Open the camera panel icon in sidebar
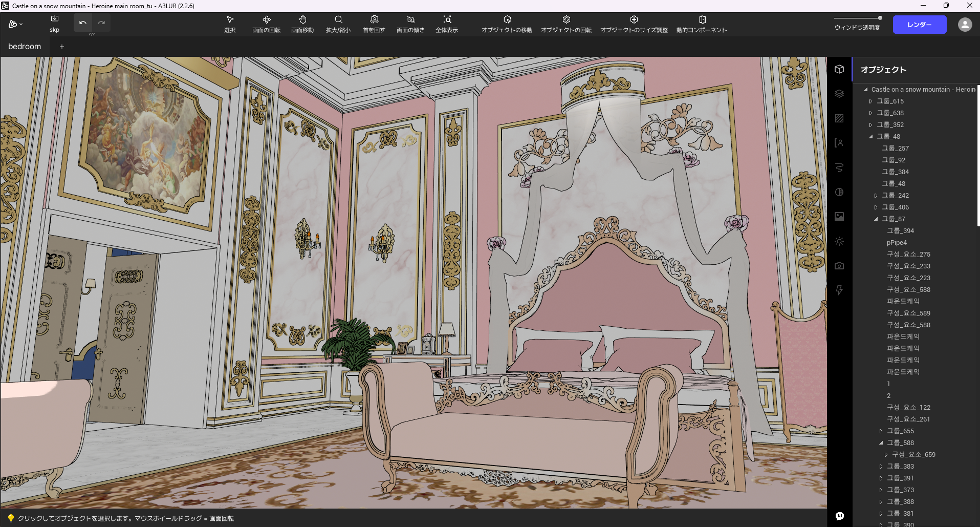 point(839,266)
